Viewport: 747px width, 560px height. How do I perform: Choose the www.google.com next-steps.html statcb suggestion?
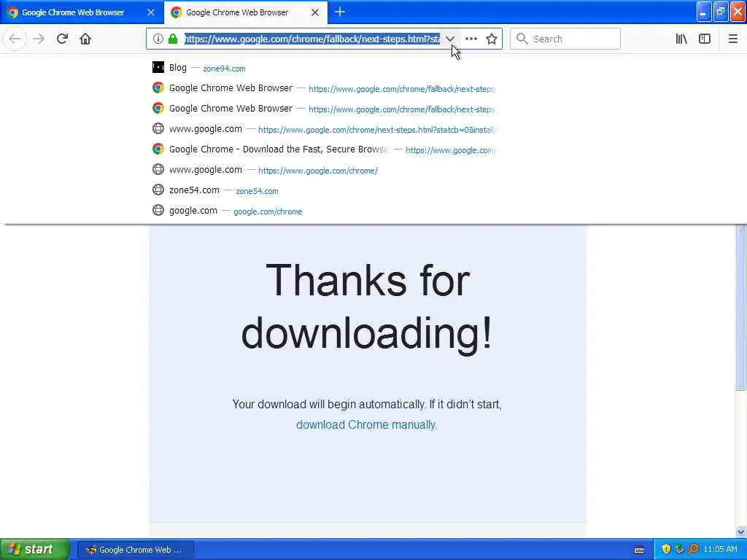pos(323,129)
